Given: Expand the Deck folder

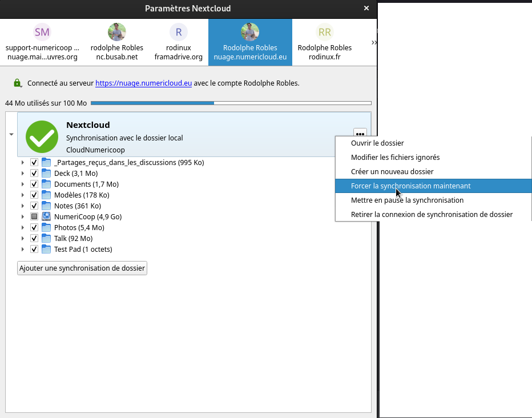Looking at the screenshot, I should click(23, 174).
